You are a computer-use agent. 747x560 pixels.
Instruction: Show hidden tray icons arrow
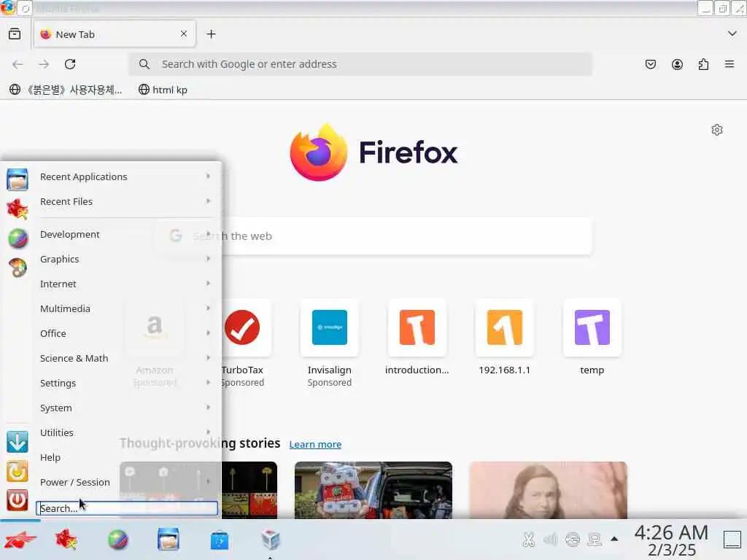[614, 539]
